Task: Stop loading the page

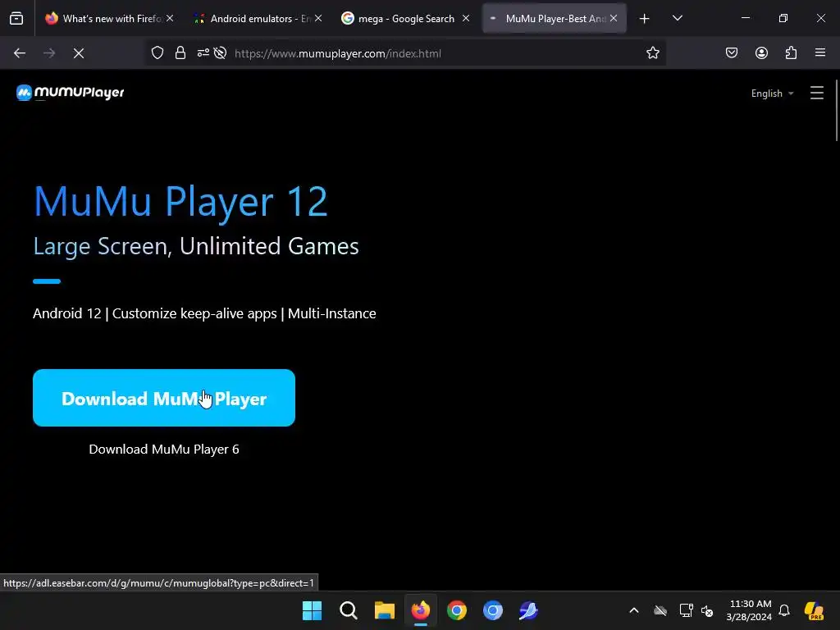Action: [x=79, y=53]
